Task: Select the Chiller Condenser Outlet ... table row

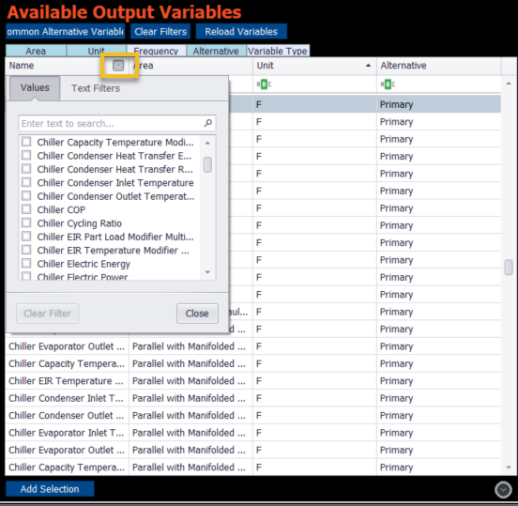Action: 253,415
